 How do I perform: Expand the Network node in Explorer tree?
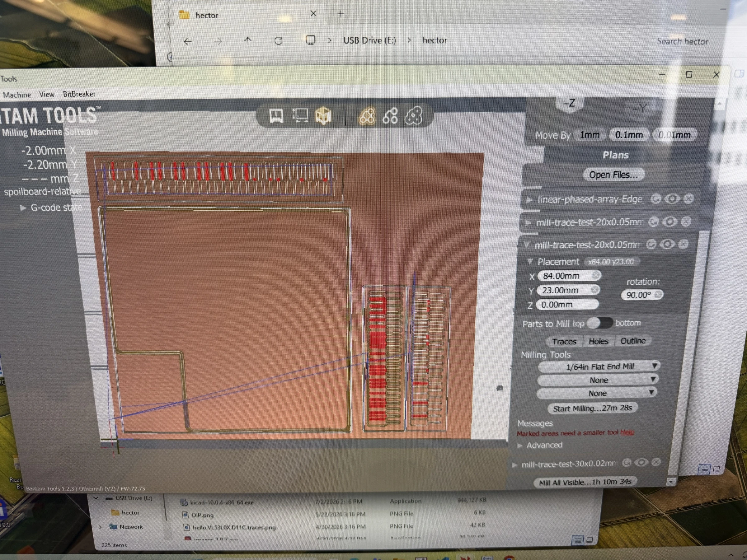pyautogui.click(x=101, y=527)
